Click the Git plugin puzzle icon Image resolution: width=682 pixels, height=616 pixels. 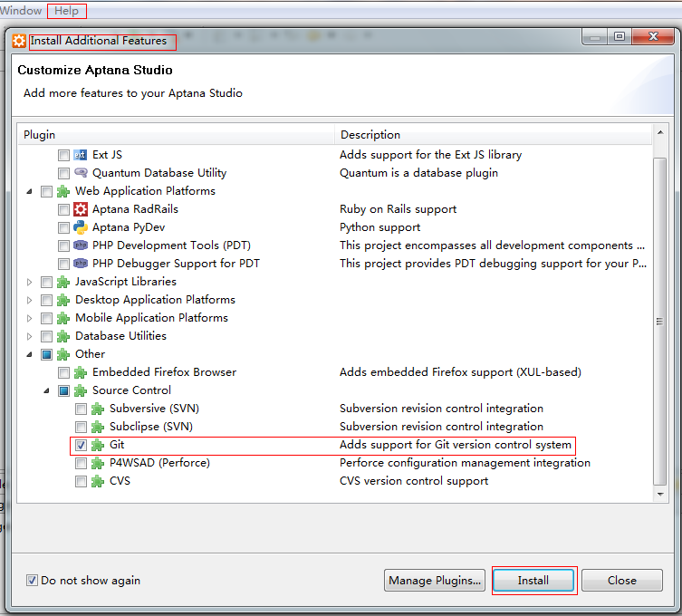[98, 445]
